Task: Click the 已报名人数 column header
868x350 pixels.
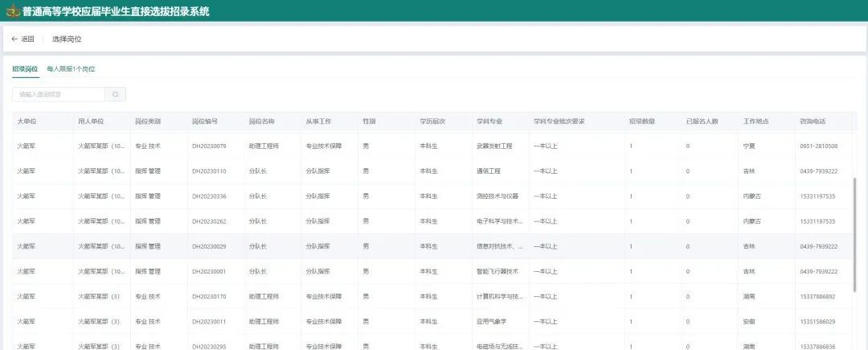Action: click(x=701, y=121)
